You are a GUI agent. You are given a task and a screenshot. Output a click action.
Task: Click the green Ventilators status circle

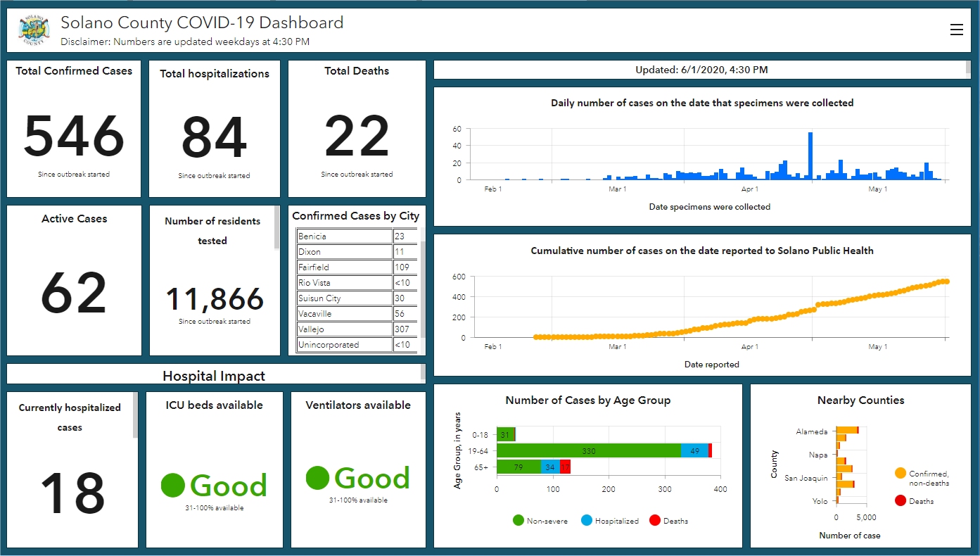click(318, 478)
